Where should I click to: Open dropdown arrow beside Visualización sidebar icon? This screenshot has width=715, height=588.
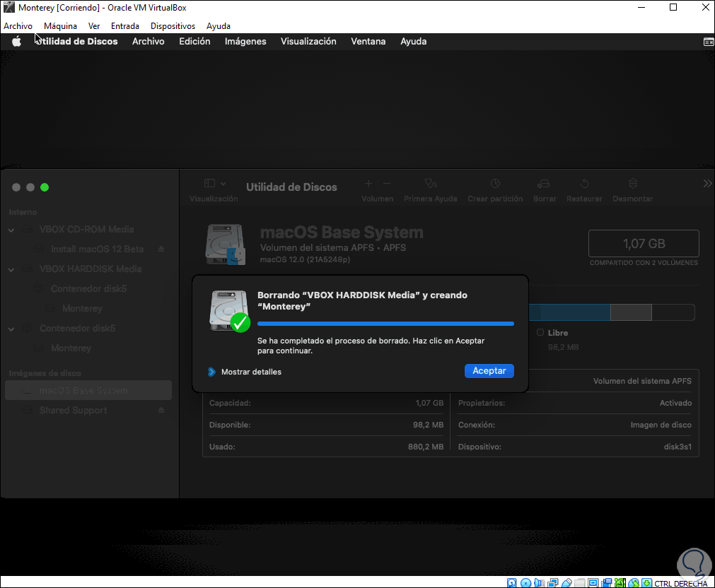(x=223, y=184)
